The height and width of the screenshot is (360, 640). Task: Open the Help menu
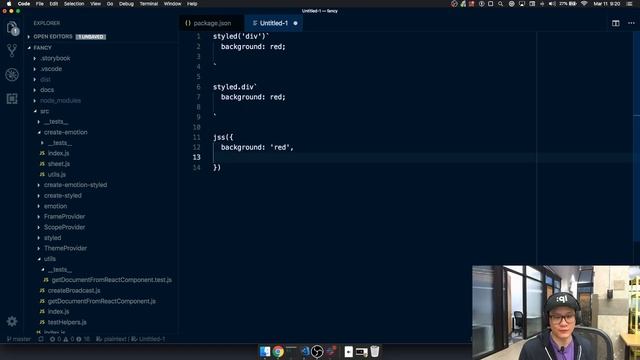[x=192, y=4]
